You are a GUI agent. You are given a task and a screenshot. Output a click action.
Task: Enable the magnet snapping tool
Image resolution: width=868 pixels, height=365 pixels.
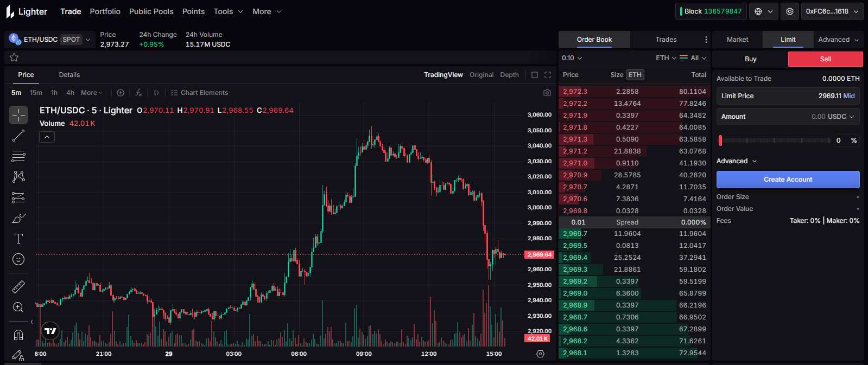pyautogui.click(x=18, y=335)
